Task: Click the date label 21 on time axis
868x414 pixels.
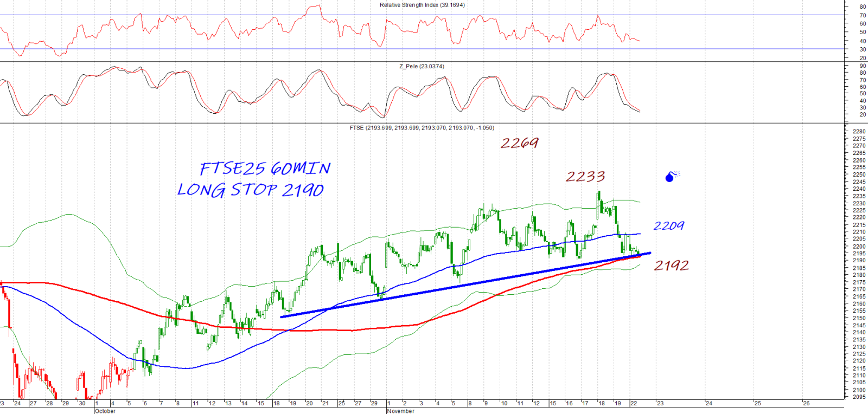Action: pyautogui.click(x=325, y=403)
